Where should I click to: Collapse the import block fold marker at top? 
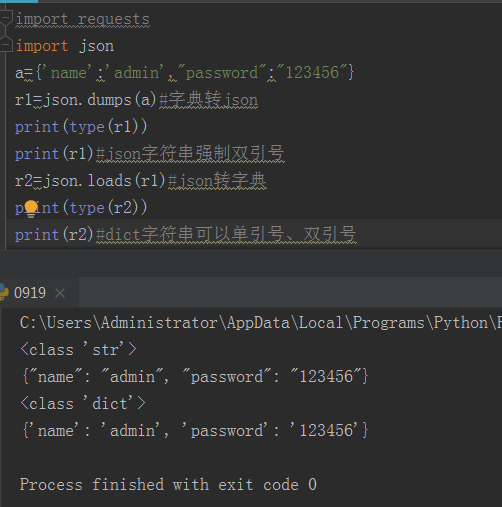[x=6, y=17]
